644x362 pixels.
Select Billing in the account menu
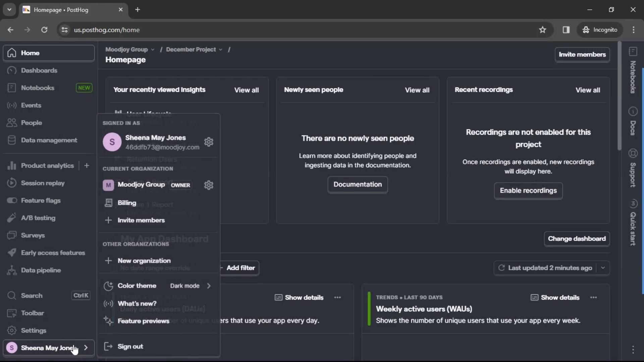tap(127, 203)
